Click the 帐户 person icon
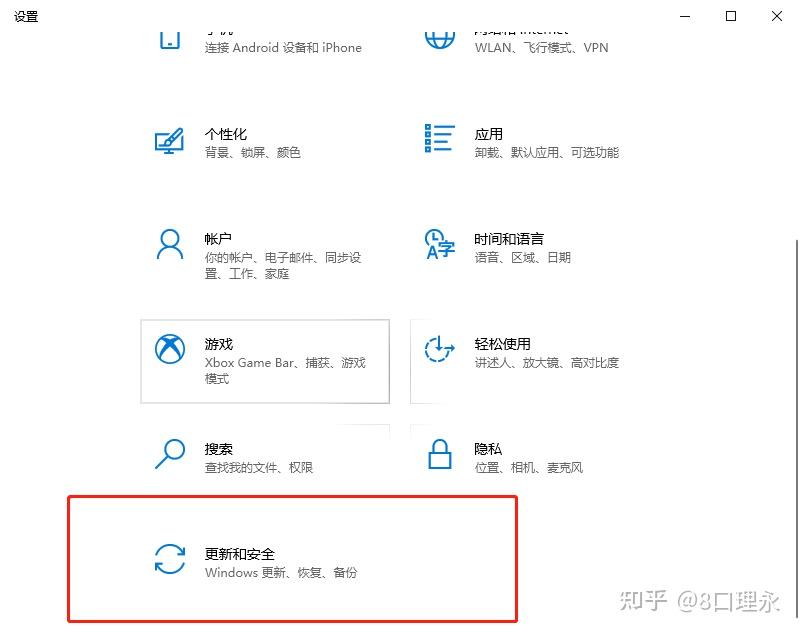 pyautogui.click(x=170, y=244)
